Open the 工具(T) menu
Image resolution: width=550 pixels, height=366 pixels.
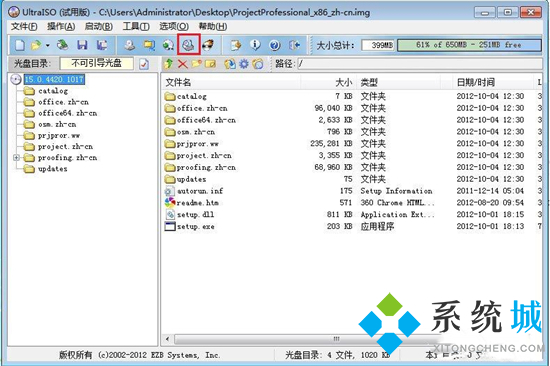point(136,26)
